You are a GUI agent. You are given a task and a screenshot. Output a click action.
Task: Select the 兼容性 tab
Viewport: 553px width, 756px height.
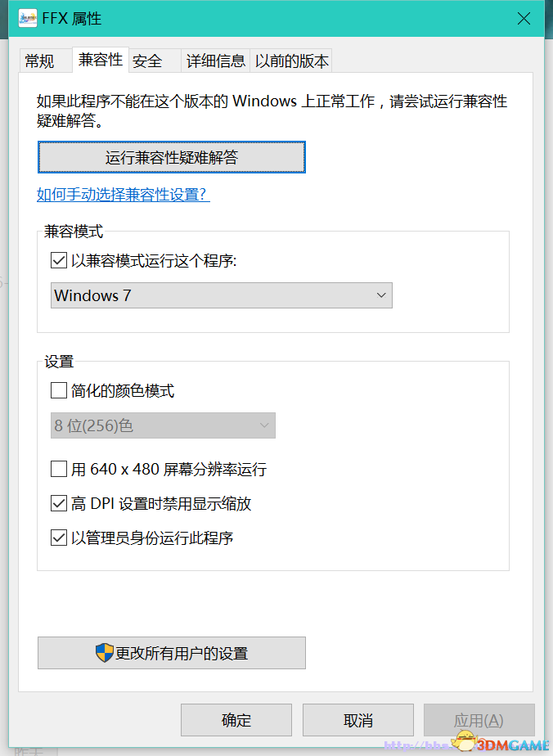click(x=101, y=60)
